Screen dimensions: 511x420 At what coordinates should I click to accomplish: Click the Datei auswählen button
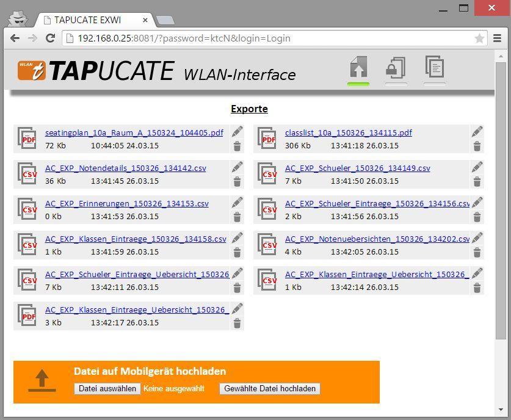coord(107,389)
